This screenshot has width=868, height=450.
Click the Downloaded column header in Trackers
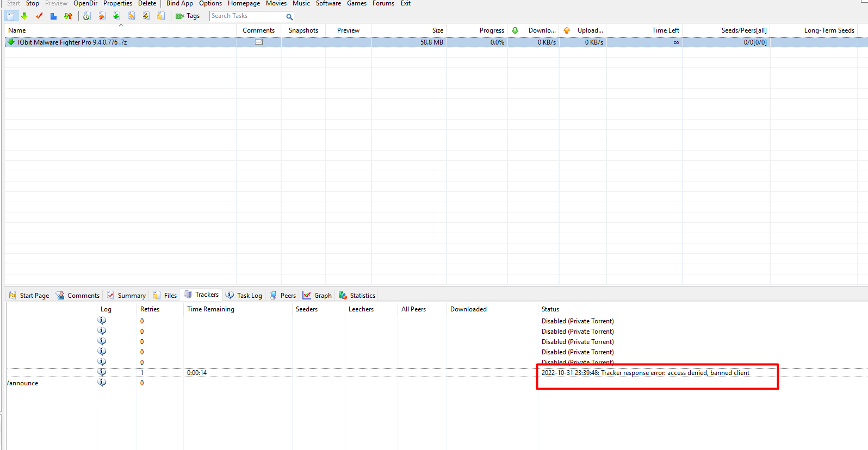point(468,309)
